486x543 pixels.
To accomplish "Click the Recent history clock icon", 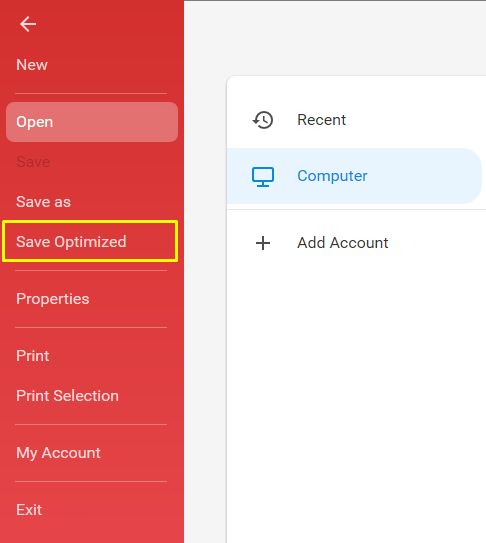I will (263, 120).
